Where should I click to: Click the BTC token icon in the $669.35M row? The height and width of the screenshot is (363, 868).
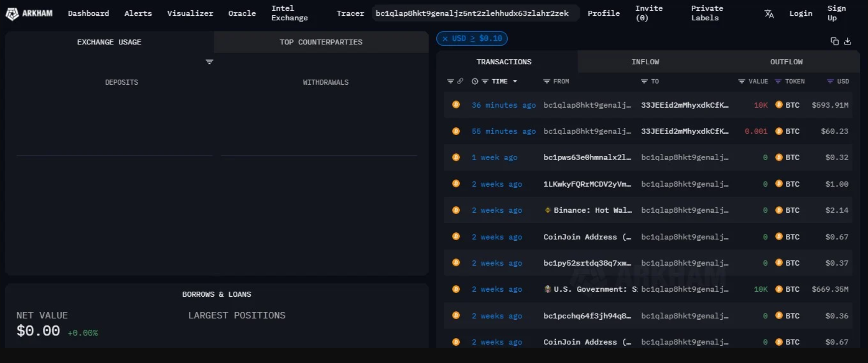pyautogui.click(x=779, y=289)
